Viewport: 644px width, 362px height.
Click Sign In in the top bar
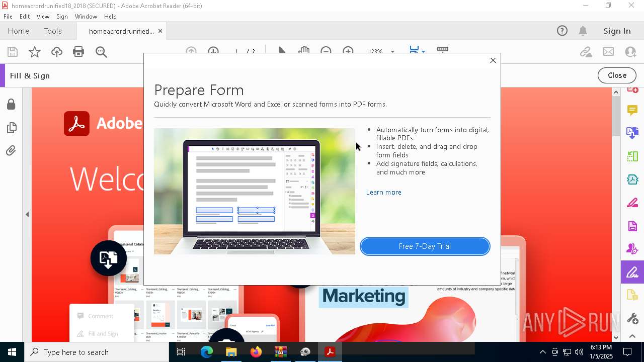617,31
